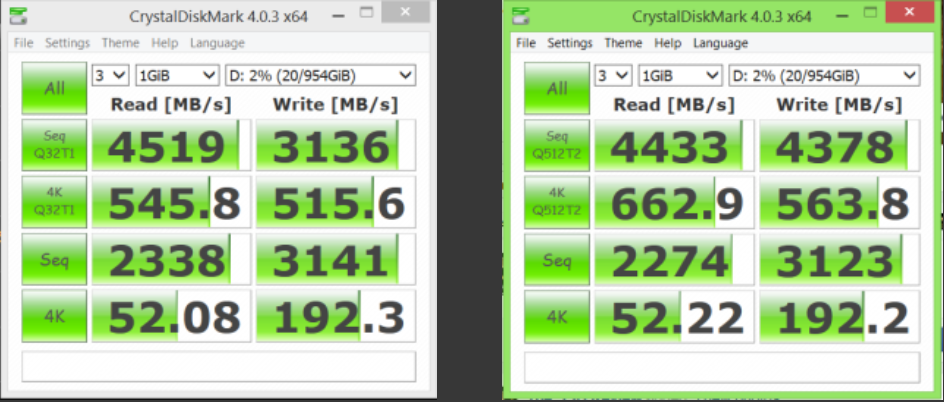Click Read [MB/s] header in right green window
944x402 pixels.
(674, 104)
